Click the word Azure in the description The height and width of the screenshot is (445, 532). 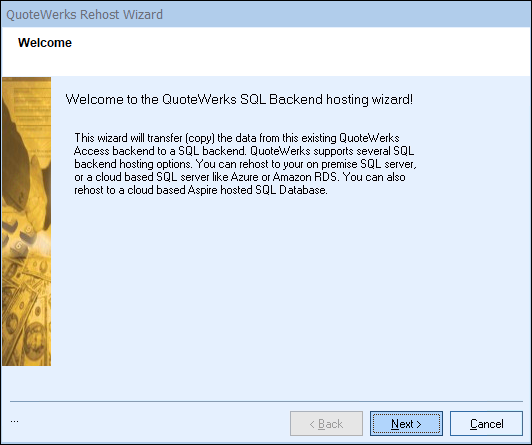(x=244, y=177)
